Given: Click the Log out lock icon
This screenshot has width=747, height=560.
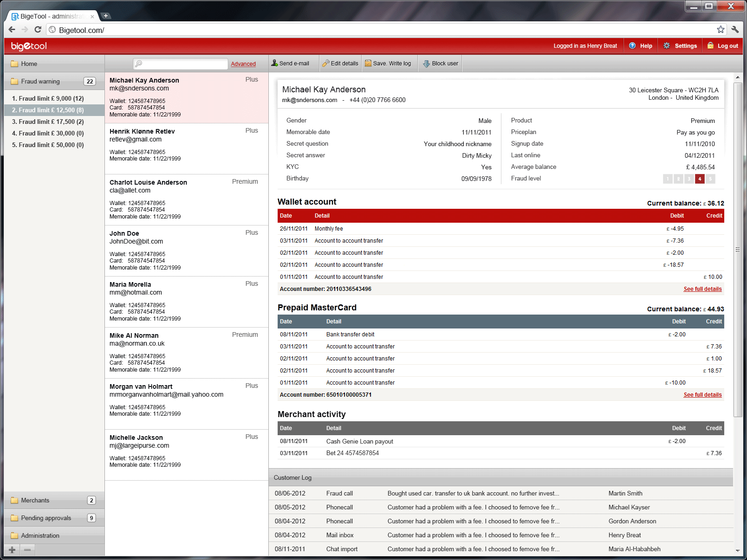Looking at the screenshot, I should click(710, 46).
